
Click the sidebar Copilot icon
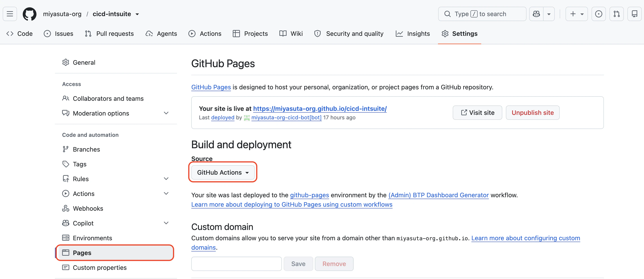click(66, 223)
